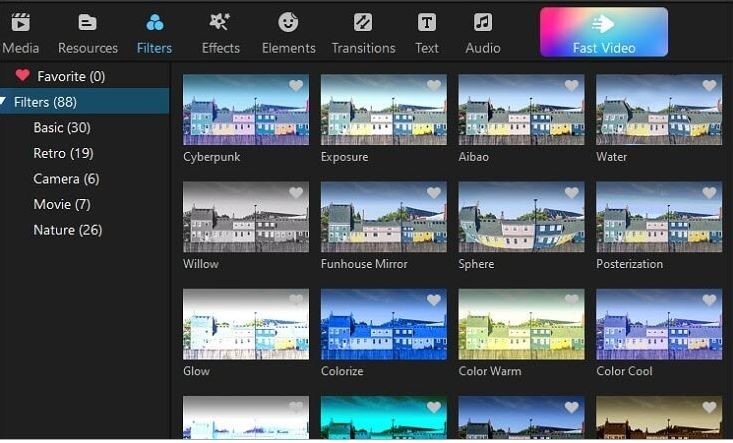
Task: Open the Resources panel icon
Action: (87, 22)
